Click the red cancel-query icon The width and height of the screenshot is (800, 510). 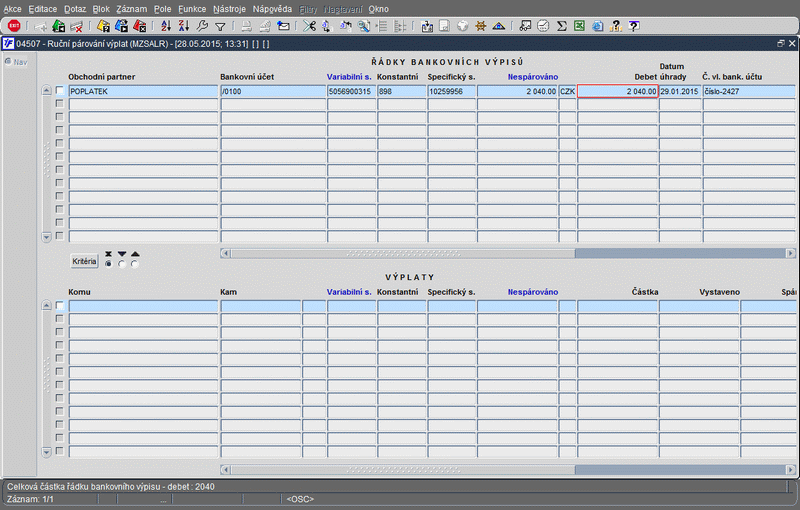pyautogui.click(x=139, y=26)
